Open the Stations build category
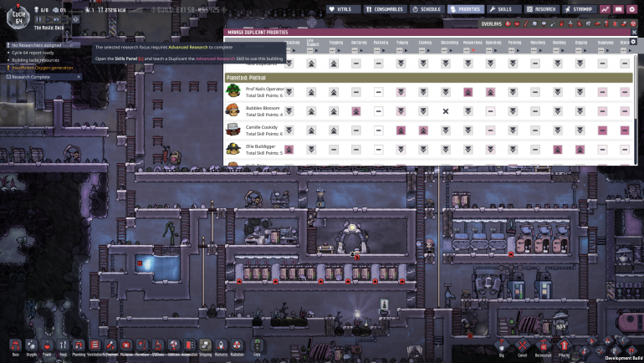Image resolution: width=644 pixels, height=363 pixels. (x=158, y=345)
